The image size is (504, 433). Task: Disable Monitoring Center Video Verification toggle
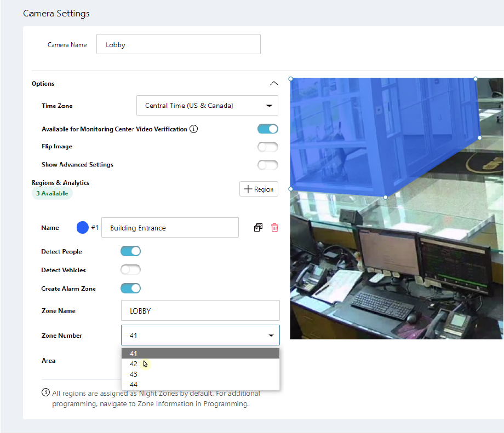(268, 129)
